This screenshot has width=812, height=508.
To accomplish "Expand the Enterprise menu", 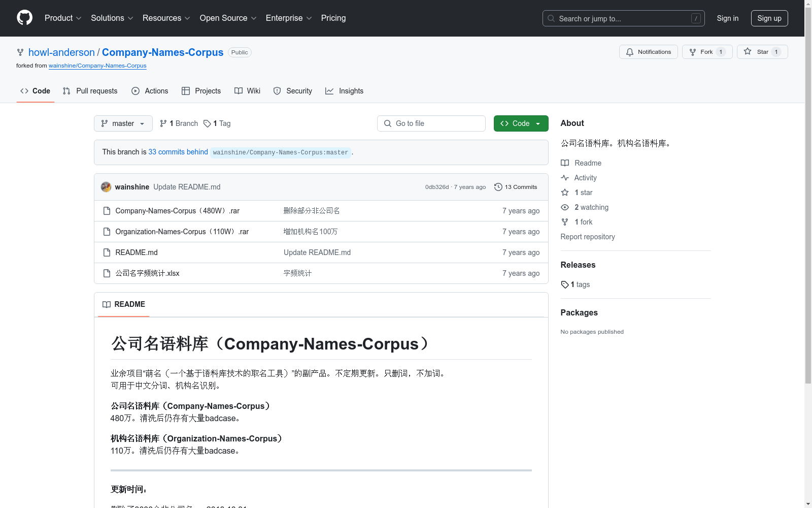I will (289, 18).
